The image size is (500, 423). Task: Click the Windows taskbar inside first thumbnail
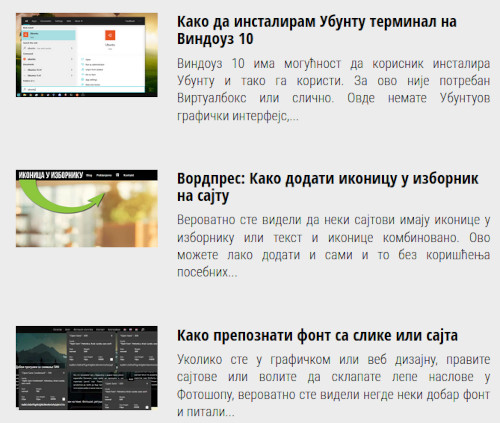pos(87,95)
